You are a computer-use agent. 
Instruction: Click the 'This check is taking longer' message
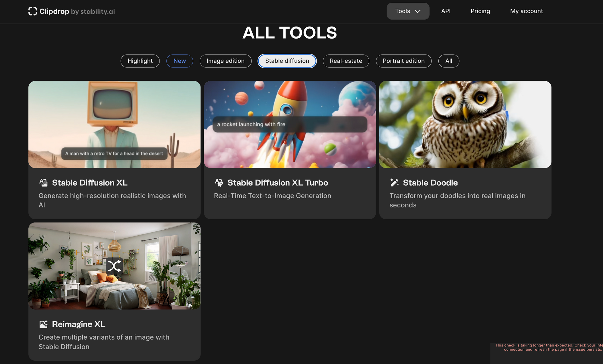549,347
